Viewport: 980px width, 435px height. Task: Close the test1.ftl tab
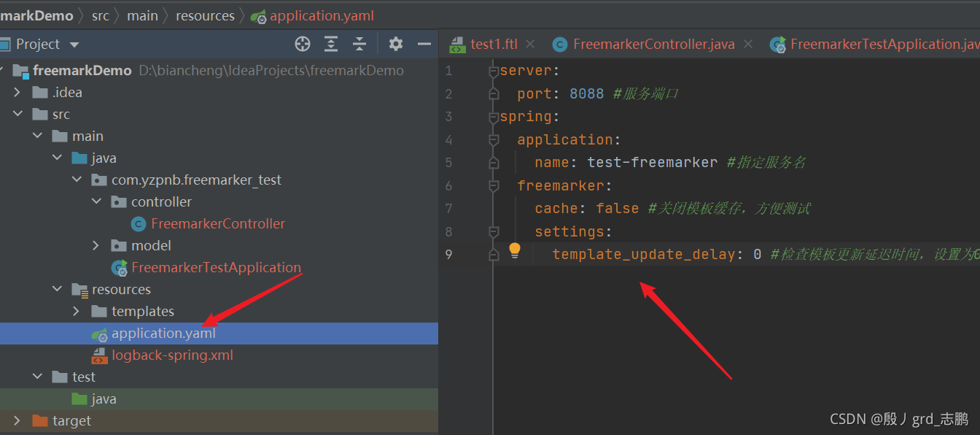tap(530, 45)
